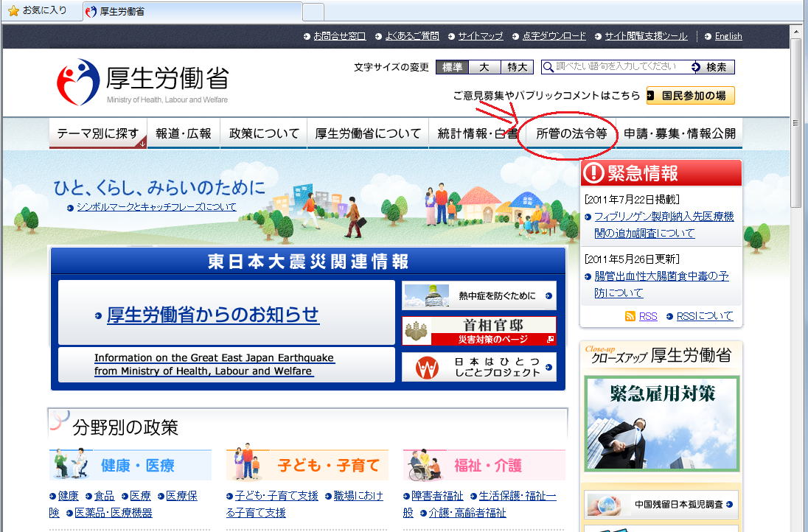
Task: Click the 国民参加の場 button
Action: coord(691,96)
